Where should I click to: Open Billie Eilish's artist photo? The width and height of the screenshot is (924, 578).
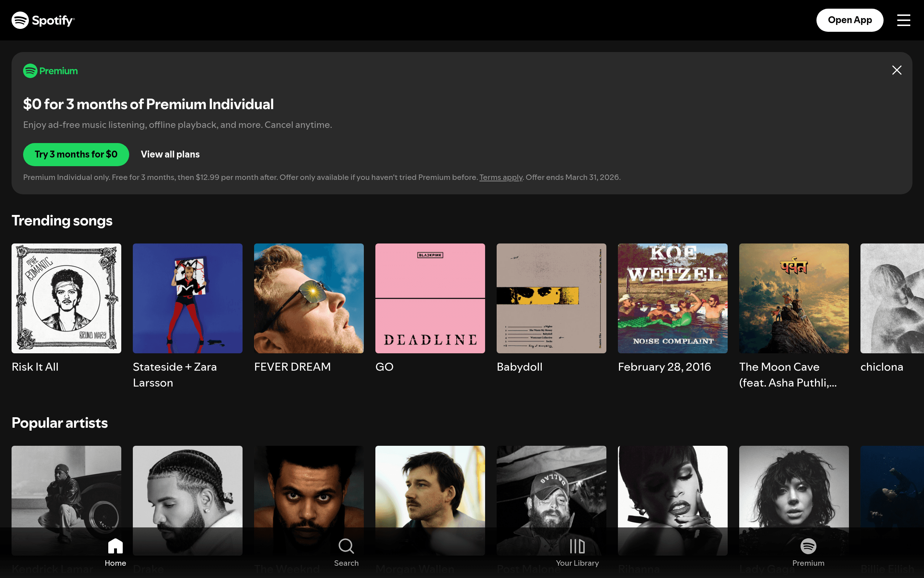click(x=892, y=500)
